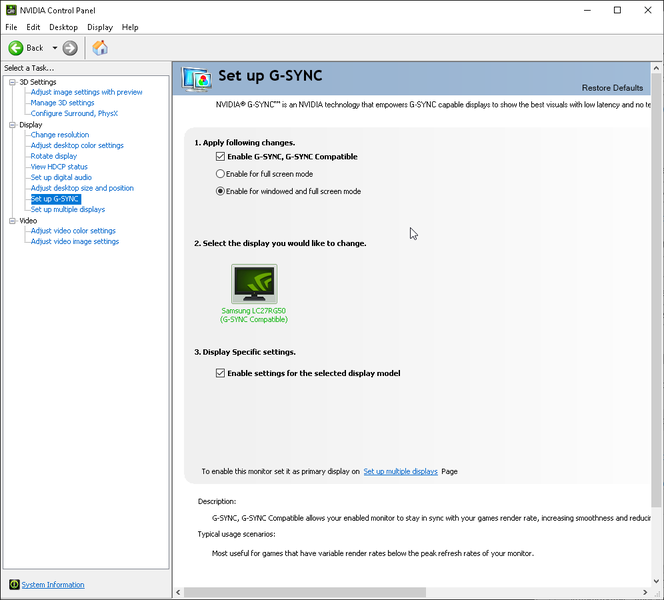Select the Samsung LC27RG50 monitor thumbnail

point(254,284)
